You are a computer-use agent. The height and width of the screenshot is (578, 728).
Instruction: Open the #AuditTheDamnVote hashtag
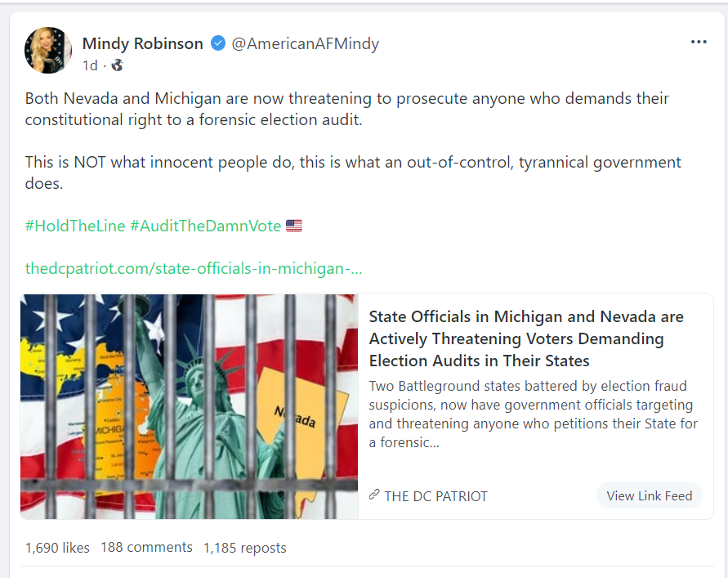(205, 226)
